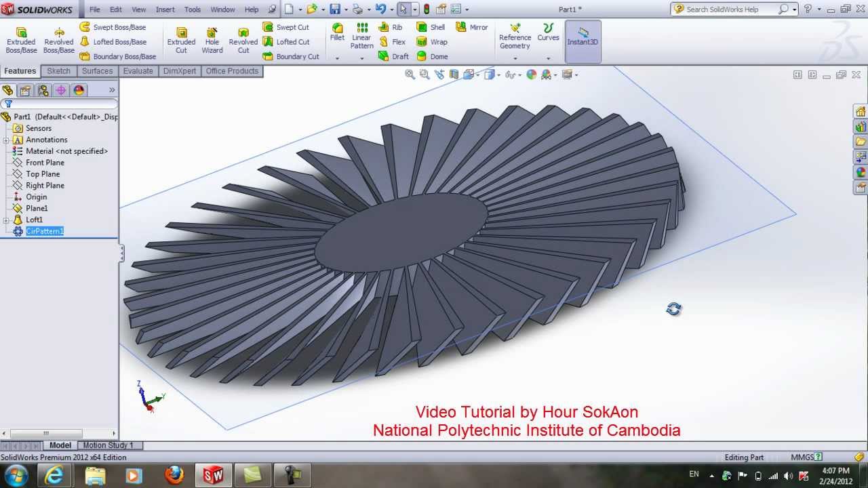The height and width of the screenshot is (488, 868).
Task: Select the Revolved Cut tool
Action: [x=243, y=41]
